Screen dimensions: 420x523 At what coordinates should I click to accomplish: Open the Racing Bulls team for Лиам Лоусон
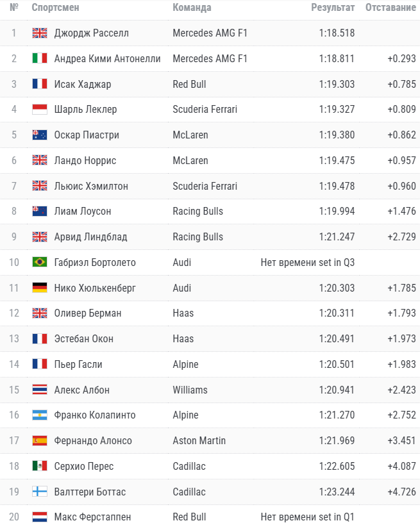pos(197,212)
